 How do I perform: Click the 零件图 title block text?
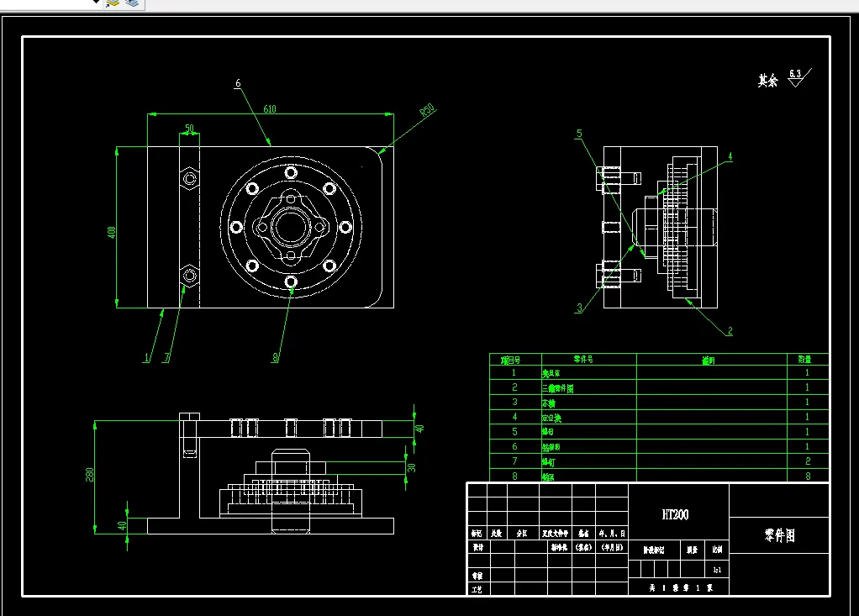click(x=779, y=535)
